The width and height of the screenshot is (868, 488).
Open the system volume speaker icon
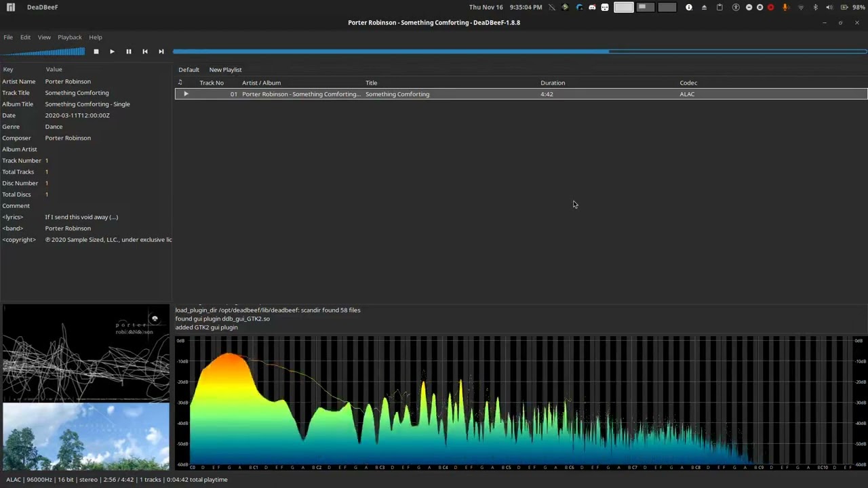829,7
